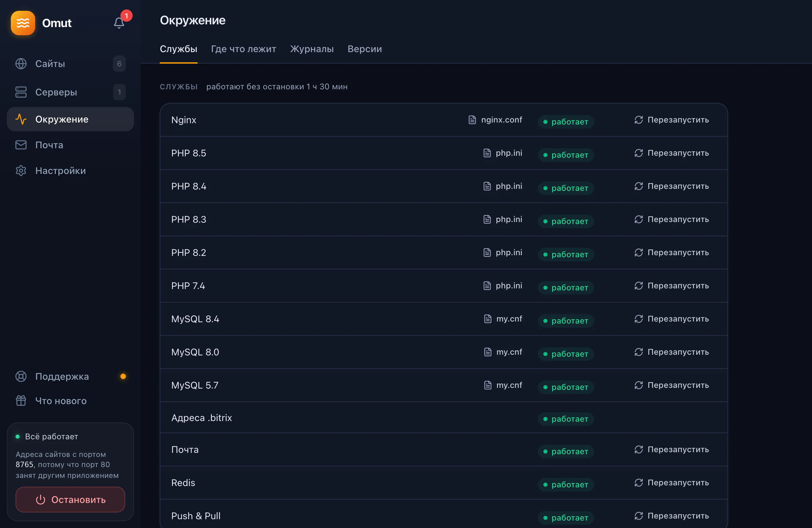This screenshot has height=528, width=812.
Task: Restart PHP 7.4 via Перезапустить
Action: (672, 286)
